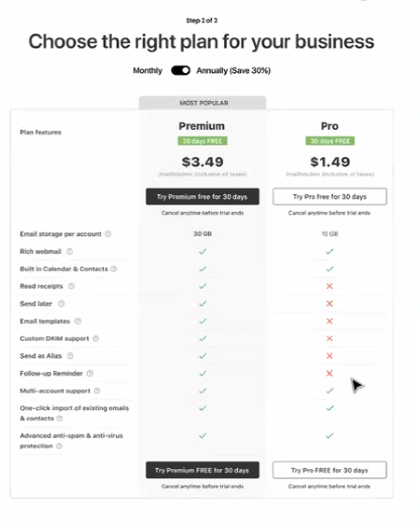Select the Monthly billing label
420x525 pixels.
[x=147, y=71]
